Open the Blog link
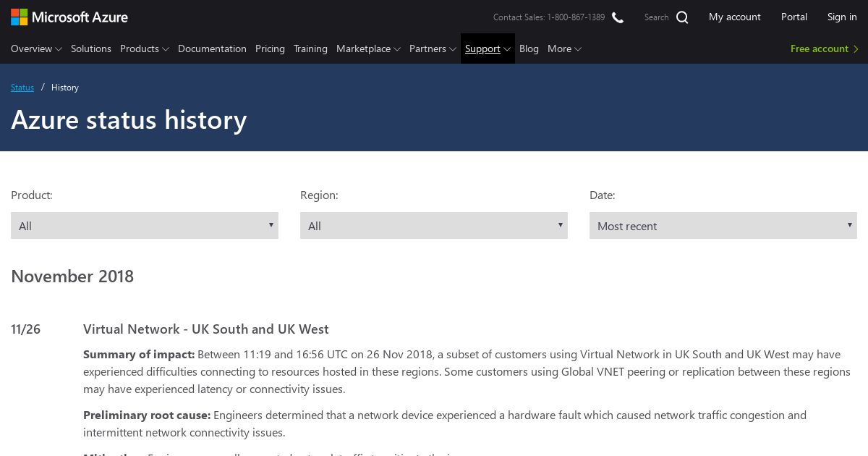The height and width of the screenshot is (456, 868). pyautogui.click(x=529, y=48)
